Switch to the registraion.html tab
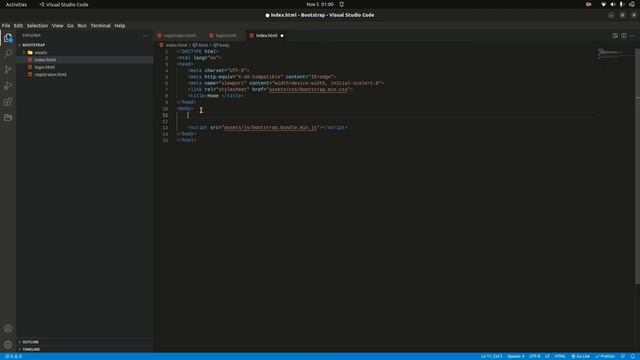Image resolution: width=640 pixels, height=360 pixels. point(180,36)
